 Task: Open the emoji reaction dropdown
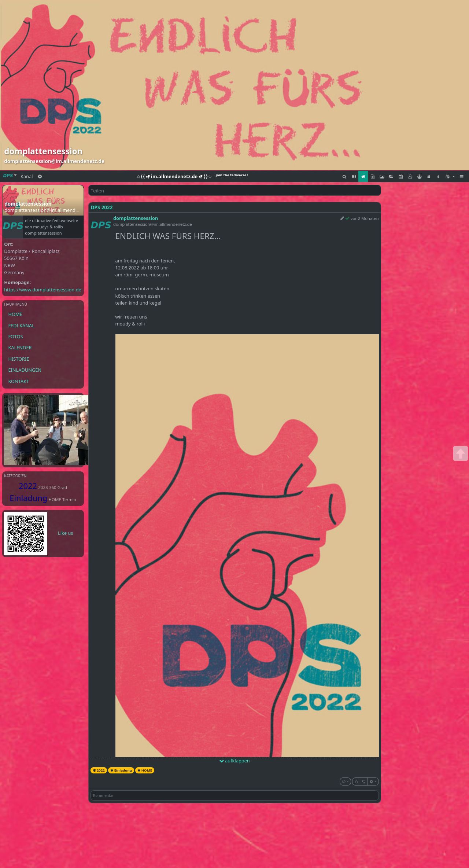pos(345,781)
